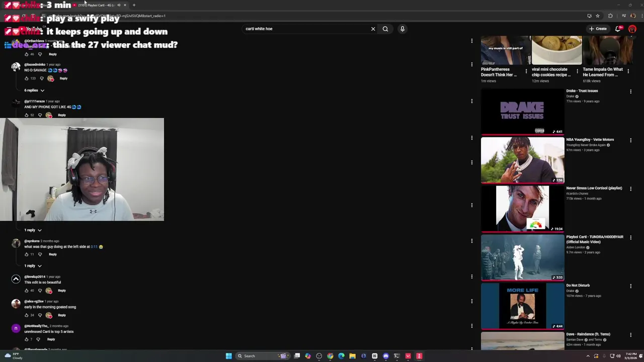644x362 pixels.
Task: Open the 'Drake - Trust Issues' thumbnail
Action: point(523,112)
